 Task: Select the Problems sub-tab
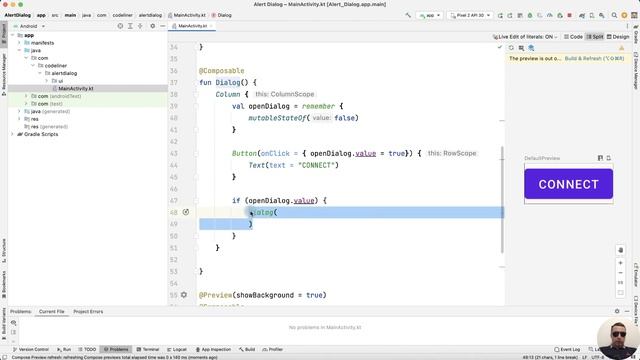click(20, 311)
